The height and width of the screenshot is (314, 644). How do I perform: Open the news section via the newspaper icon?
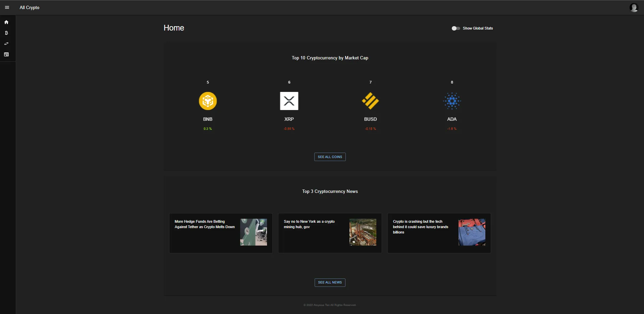click(x=7, y=54)
